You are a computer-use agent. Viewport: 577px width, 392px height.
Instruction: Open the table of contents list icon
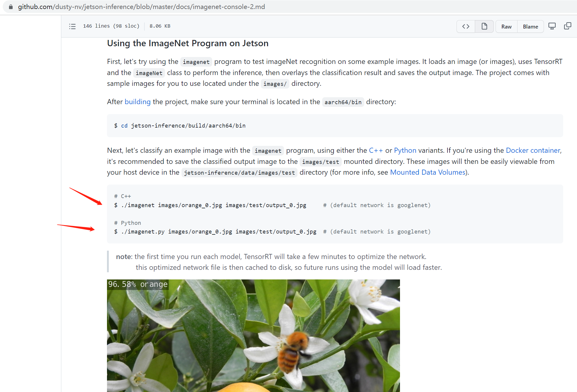pyautogui.click(x=72, y=26)
